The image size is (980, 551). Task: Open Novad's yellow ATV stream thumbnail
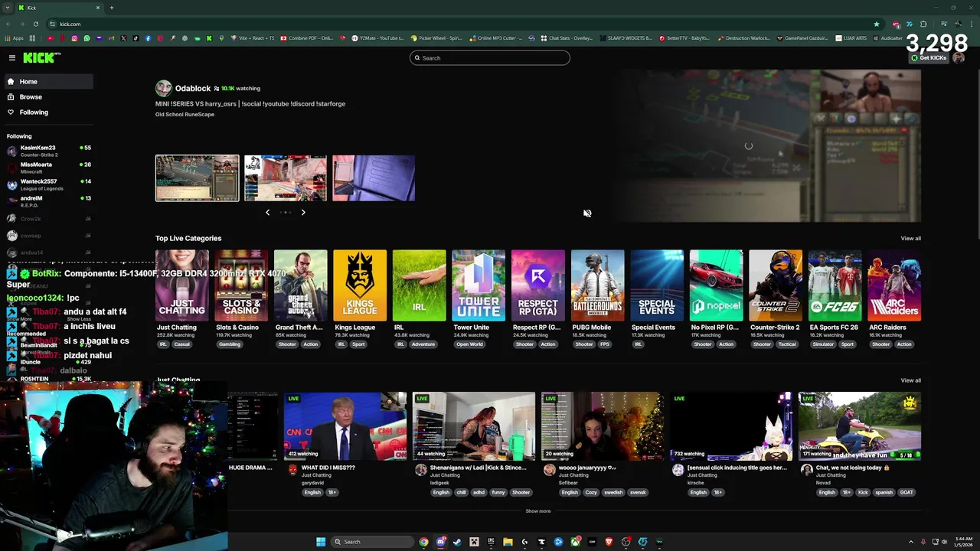(x=860, y=426)
